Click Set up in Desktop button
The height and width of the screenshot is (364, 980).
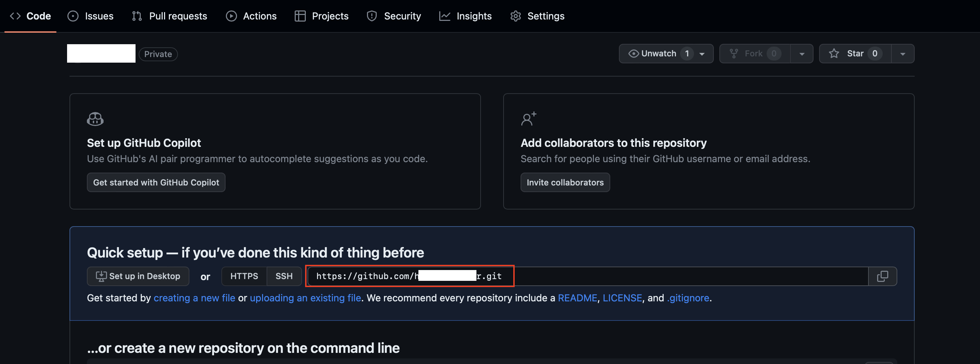click(x=138, y=276)
